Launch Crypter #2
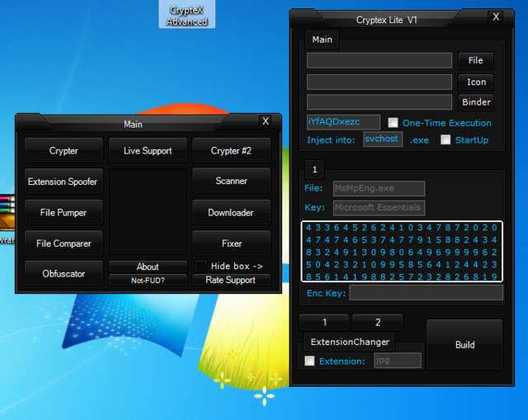 (231, 150)
